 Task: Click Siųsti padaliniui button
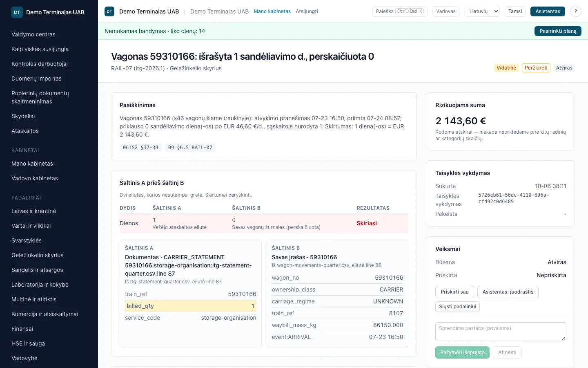pyautogui.click(x=457, y=307)
